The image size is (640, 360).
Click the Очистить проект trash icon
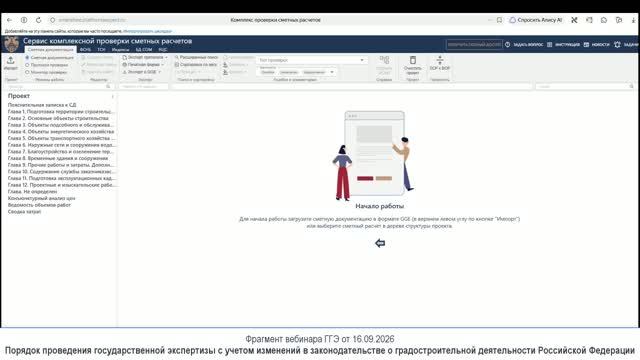coord(413,60)
